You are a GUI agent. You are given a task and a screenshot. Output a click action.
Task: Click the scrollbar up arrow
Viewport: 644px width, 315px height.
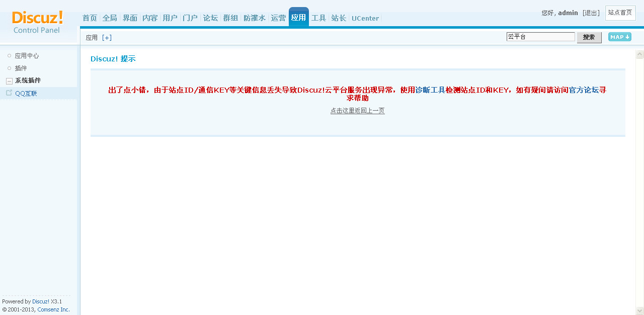(x=640, y=54)
